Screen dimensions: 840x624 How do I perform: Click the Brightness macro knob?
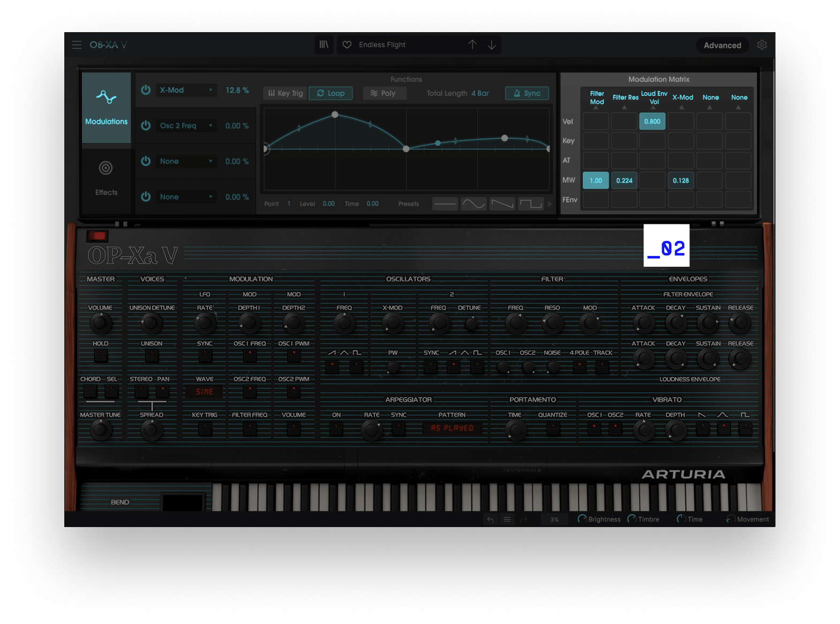click(582, 519)
